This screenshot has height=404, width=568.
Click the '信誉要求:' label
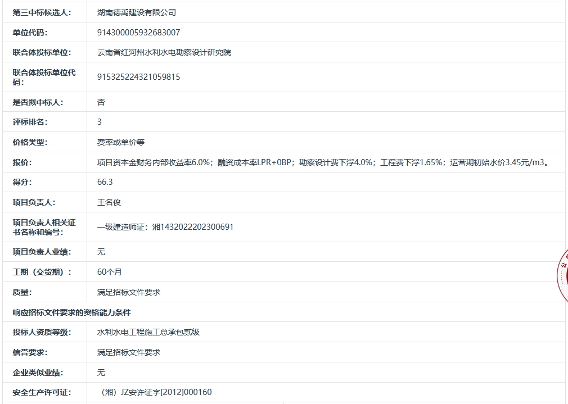pyautogui.click(x=30, y=353)
